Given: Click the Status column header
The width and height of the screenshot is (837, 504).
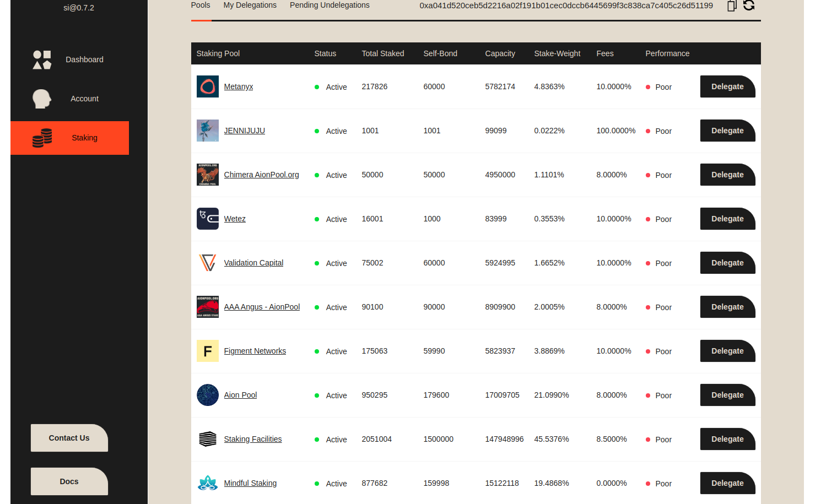Looking at the screenshot, I should pyautogui.click(x=325, y=53).
